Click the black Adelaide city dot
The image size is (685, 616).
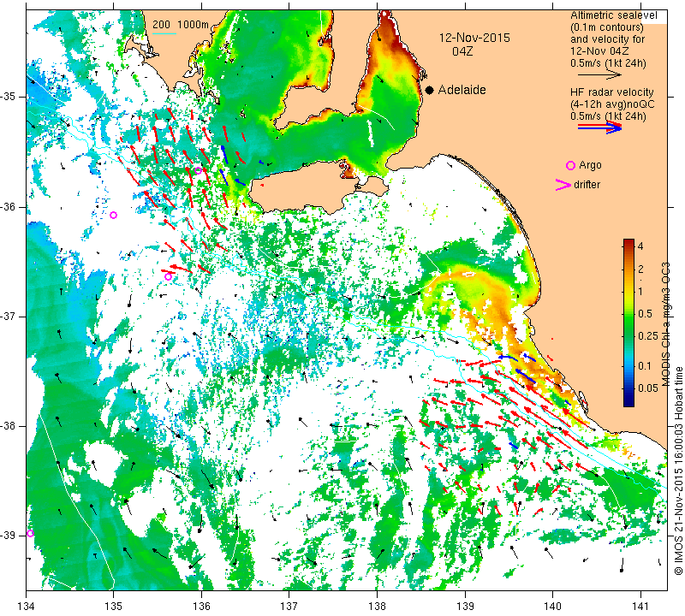429,90
